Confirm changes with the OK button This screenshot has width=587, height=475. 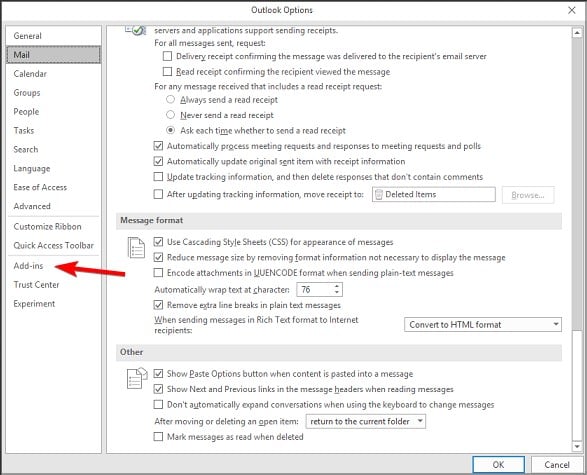[498, 465]
